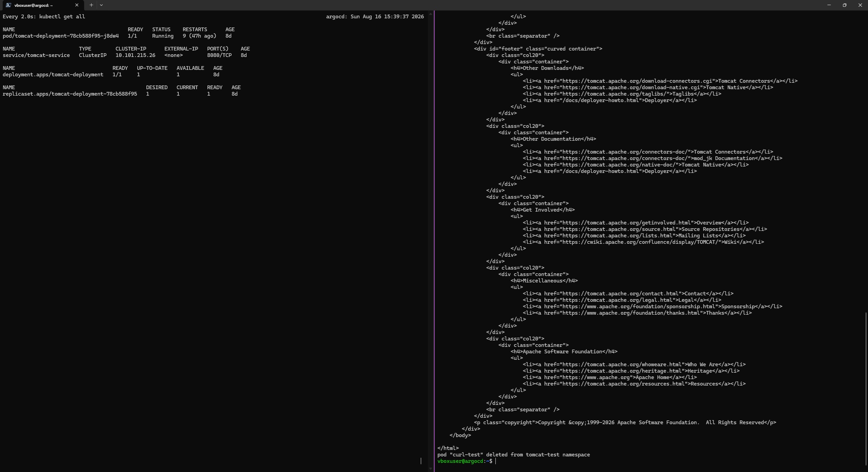Click the CLUSTER-IP column header
This screenshot has width=868, height=472.
pos(131,49)
